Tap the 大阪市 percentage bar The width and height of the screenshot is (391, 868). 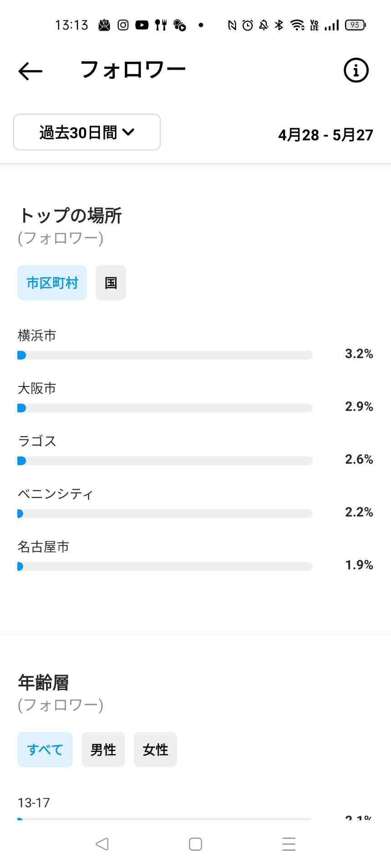tap(165, 408)
